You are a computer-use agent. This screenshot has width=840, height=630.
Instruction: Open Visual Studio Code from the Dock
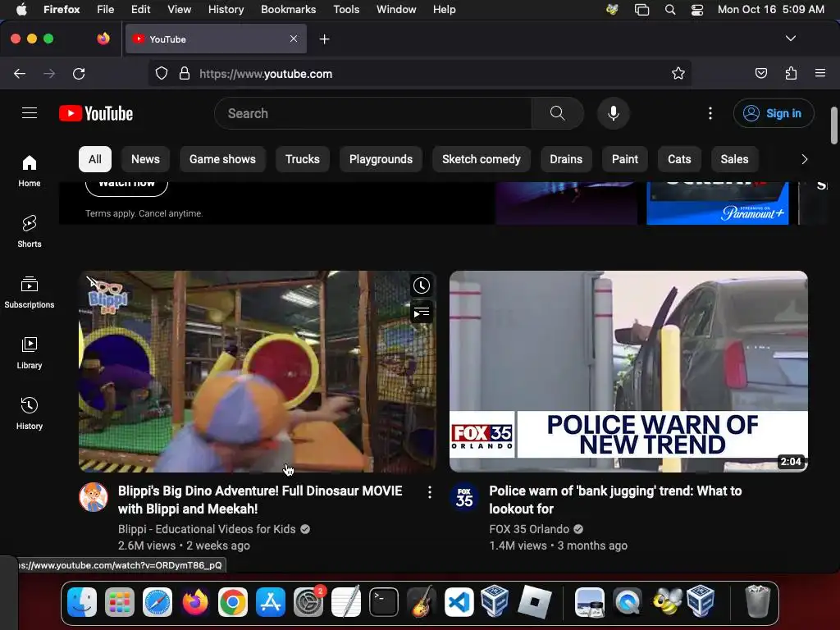pyautogui.click(x=459, y=602)
